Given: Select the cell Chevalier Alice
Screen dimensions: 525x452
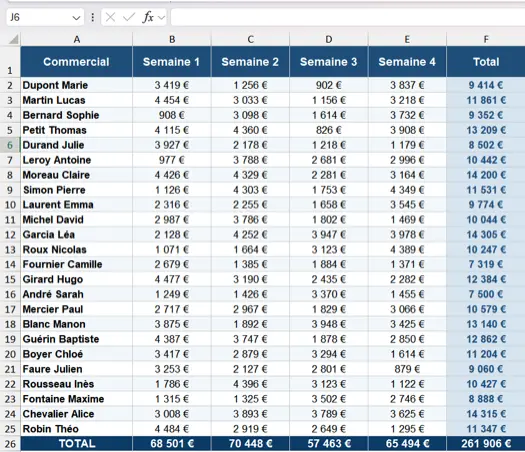Looking at the screenshot, I should point(77,414).
